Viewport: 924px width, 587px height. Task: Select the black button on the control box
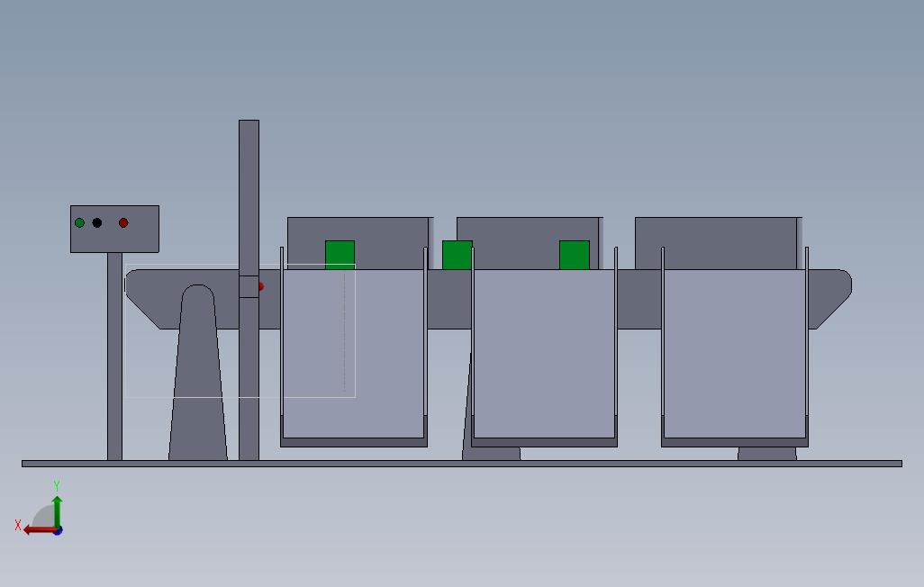coord(97,222)
